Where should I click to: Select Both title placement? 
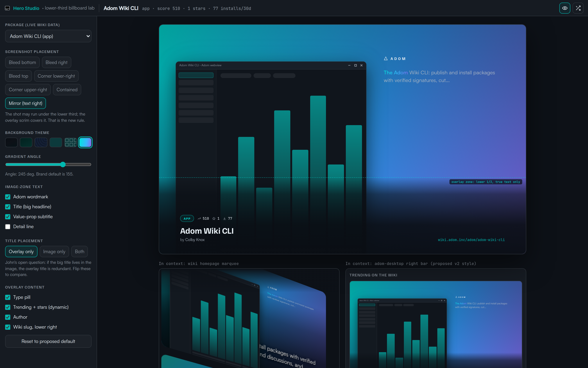click(x=79, y=252)
